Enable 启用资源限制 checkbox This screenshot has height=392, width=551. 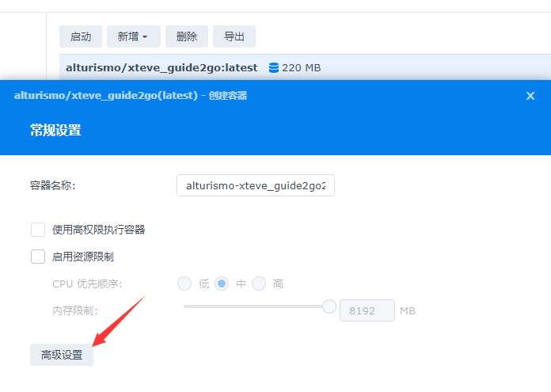click(x=38, y=257)
